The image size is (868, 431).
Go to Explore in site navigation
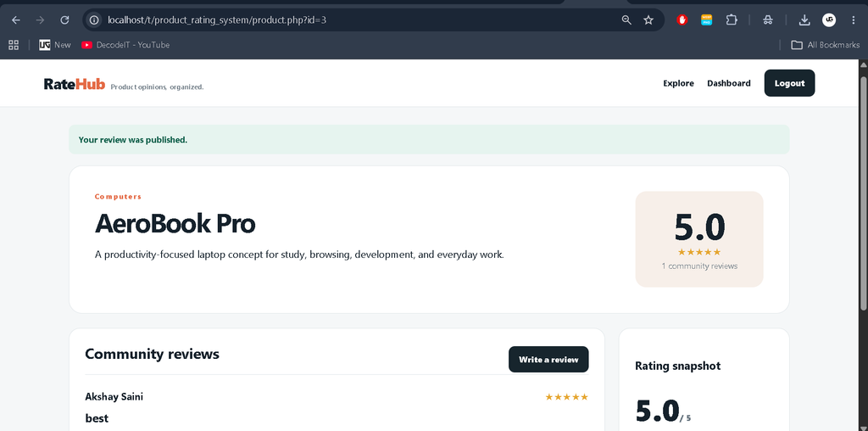pos(678,83)
